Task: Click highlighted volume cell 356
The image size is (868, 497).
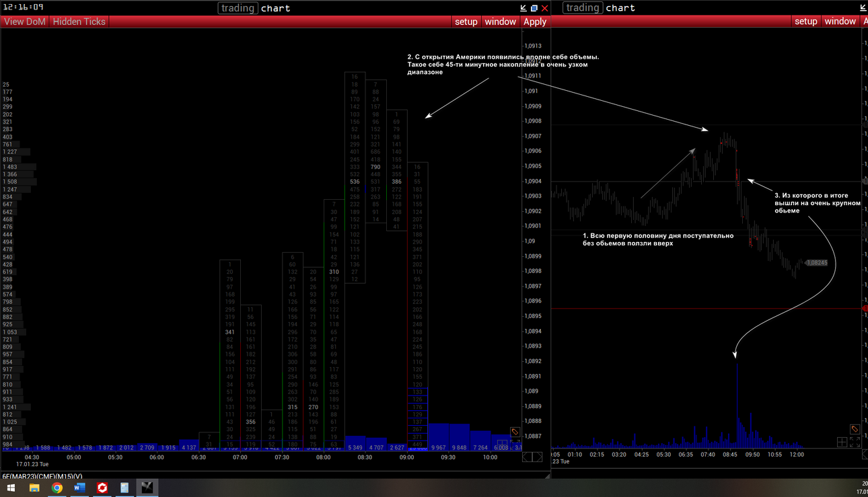Action: click(x=250, y=422)
